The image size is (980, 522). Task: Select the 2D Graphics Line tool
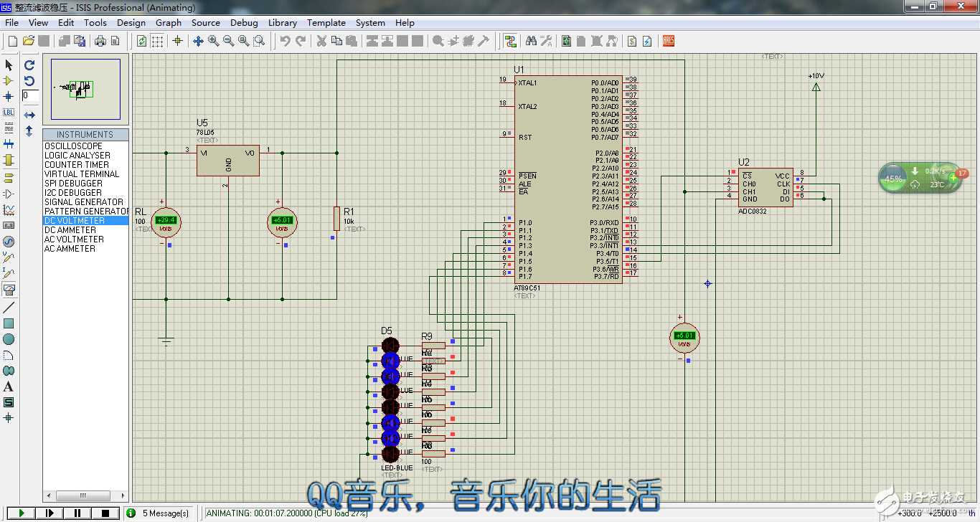click(9, 308)
